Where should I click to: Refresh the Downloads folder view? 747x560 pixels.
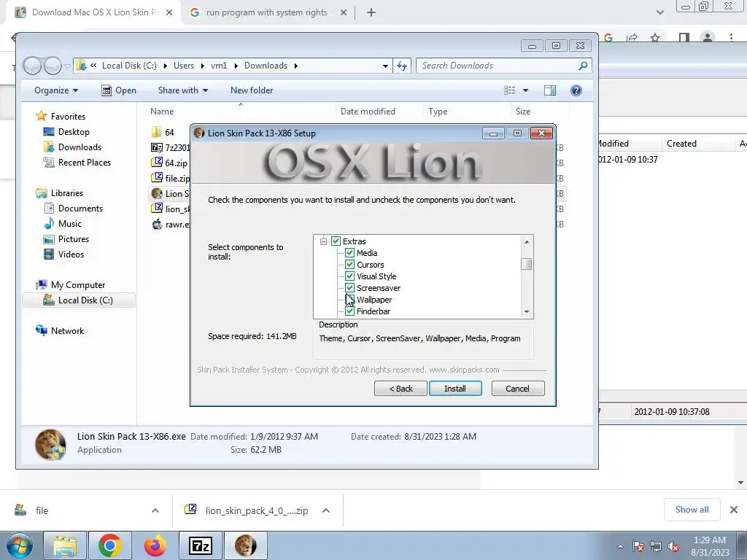tap(402, 66)
